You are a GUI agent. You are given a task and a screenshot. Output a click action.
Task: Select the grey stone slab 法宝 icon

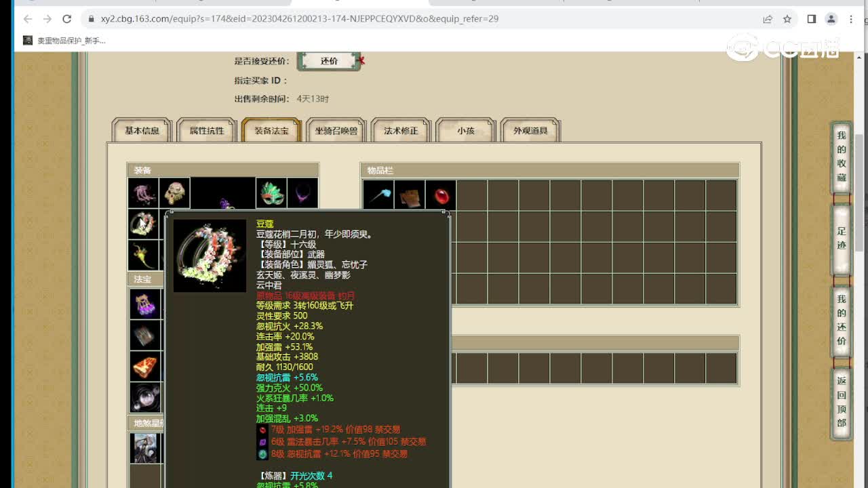coord(145,335)
